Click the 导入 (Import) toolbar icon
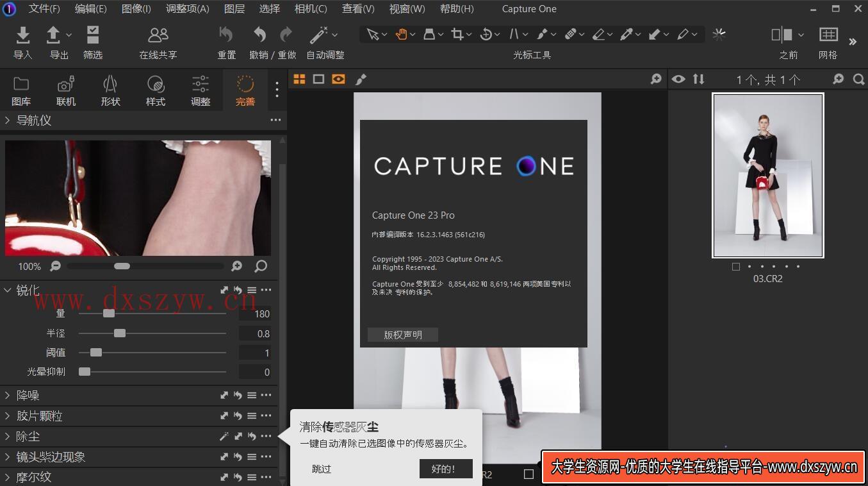The image size is (868, 486). [23, 35]
